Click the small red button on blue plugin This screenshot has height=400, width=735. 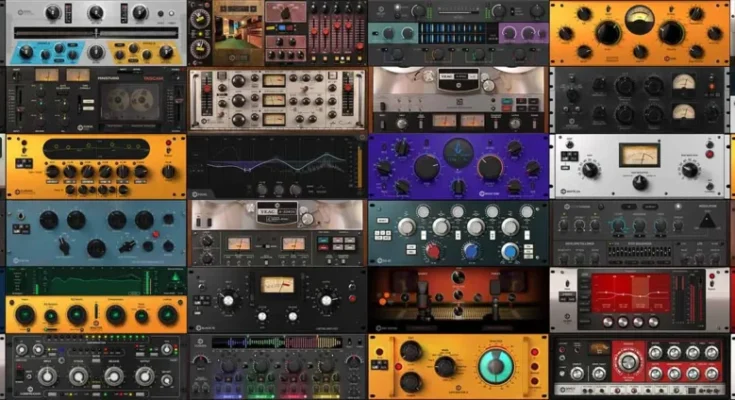[x=156, y=234]
